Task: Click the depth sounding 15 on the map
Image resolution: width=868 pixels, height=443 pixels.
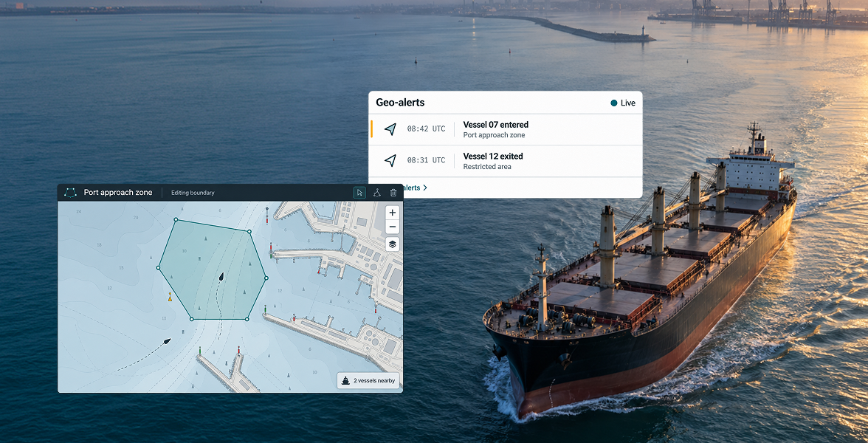Action: (x=121, y=267)
